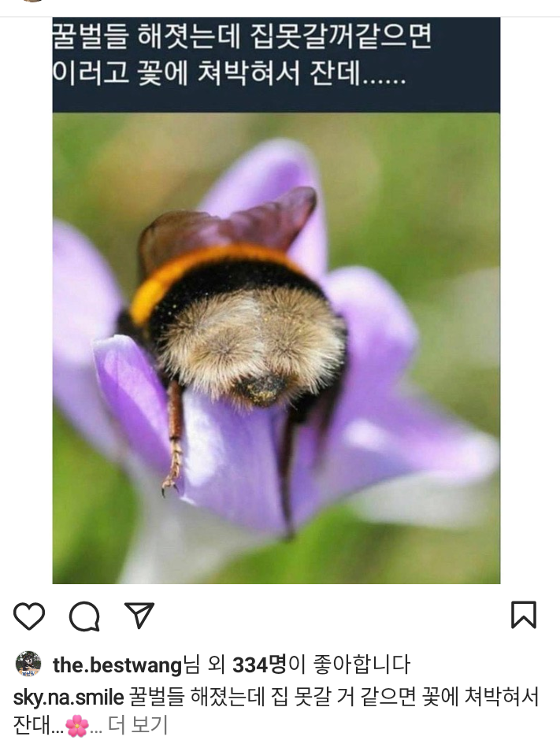This screenshot has width=560, height=744.
Task: Click the caption's second line starting 잔대
Action: (x=90, y=725)
